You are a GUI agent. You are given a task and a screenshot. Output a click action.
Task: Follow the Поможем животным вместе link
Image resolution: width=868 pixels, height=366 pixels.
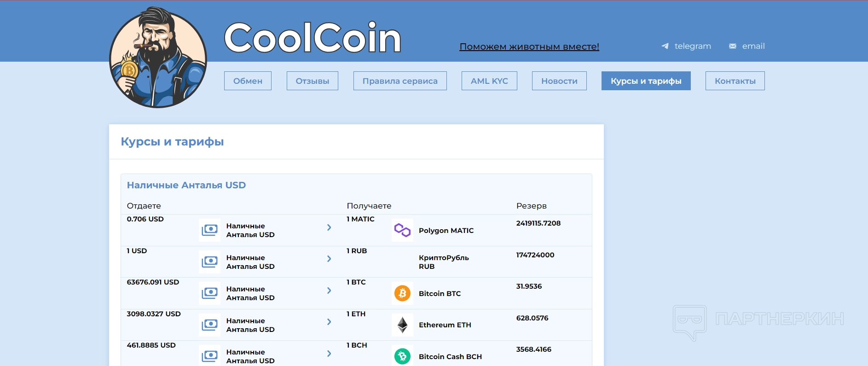pos(529,46)
